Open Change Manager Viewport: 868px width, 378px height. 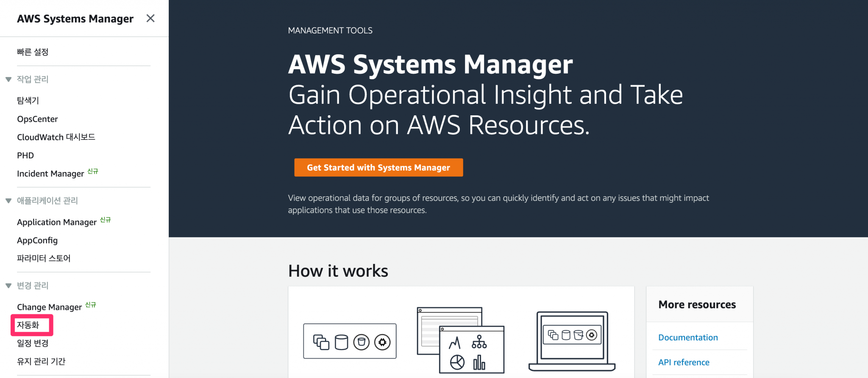(49, 307)
